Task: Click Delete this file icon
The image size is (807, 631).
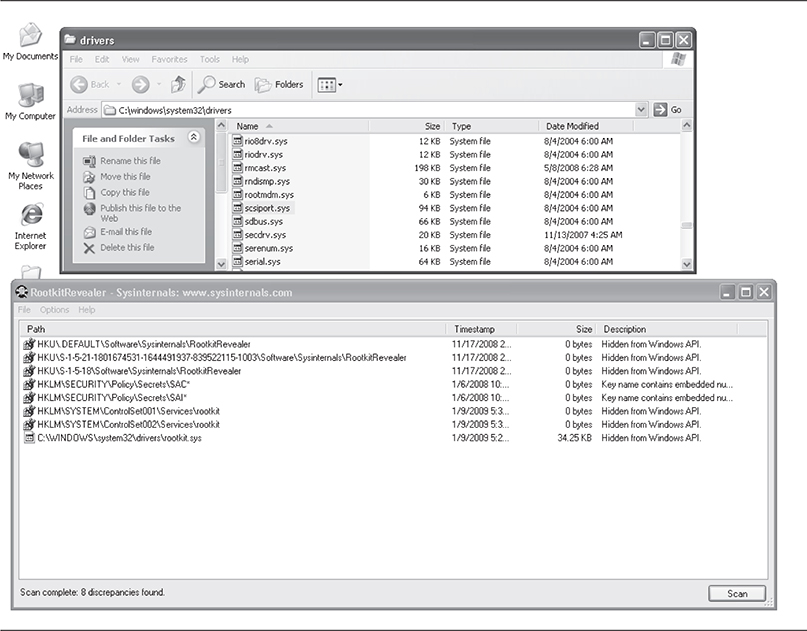Action: tap(90, 248)
